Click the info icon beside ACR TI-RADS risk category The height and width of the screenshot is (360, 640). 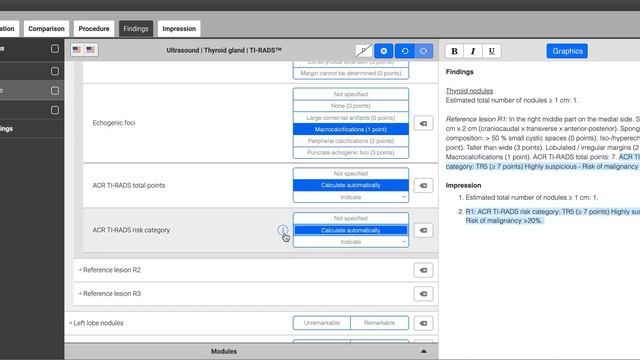(282, 230)
